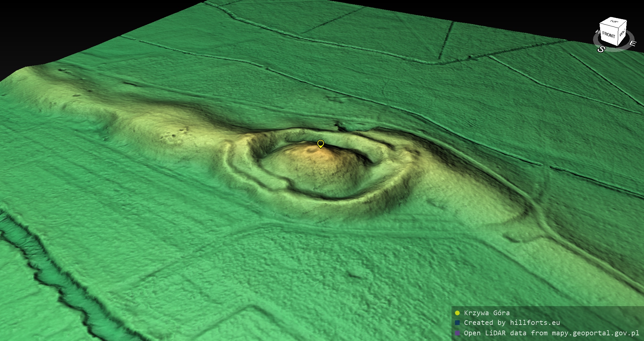Click the cube edge between FRONT and RIGHT

(x=618, y=37)
